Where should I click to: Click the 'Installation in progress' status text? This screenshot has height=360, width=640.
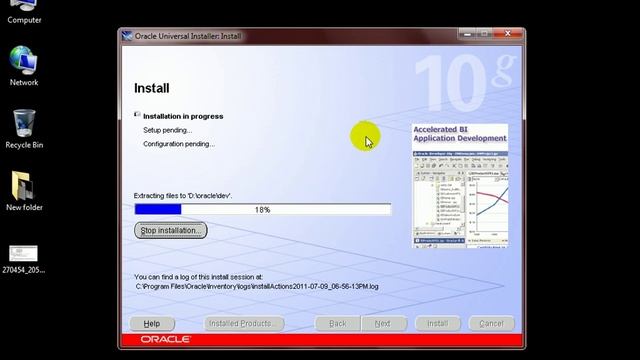coord(183,116)
